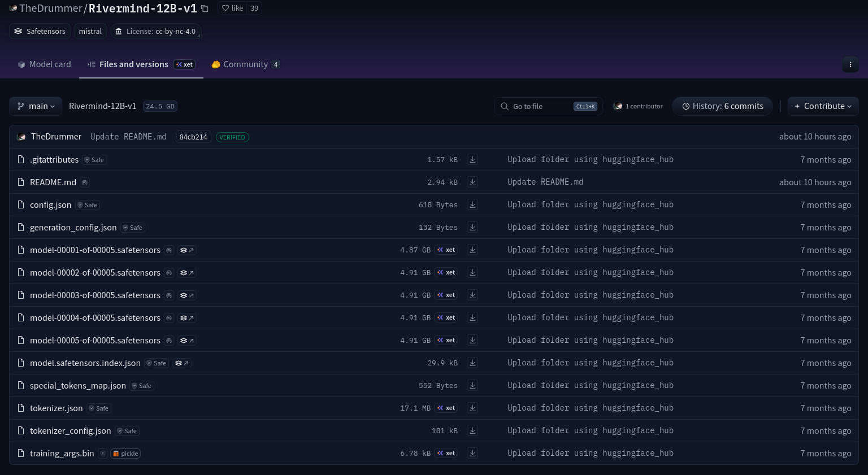This screenshot has height=475, width=868.
Task: Open the latest commit Update README.md
Action: pos(128,137)
